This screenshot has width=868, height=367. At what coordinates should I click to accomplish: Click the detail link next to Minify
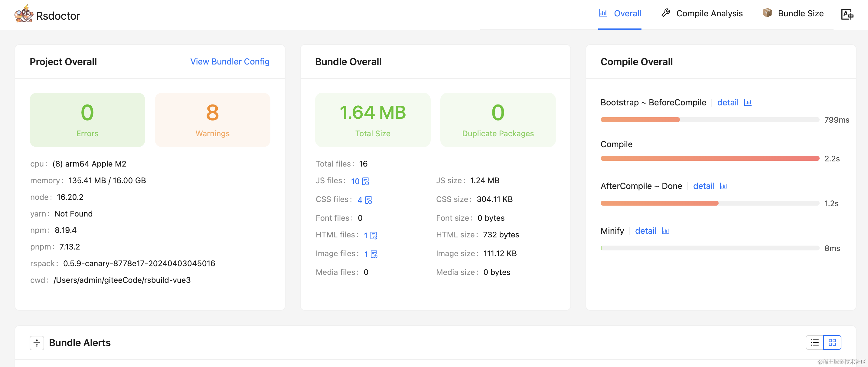tap(646, 231)
